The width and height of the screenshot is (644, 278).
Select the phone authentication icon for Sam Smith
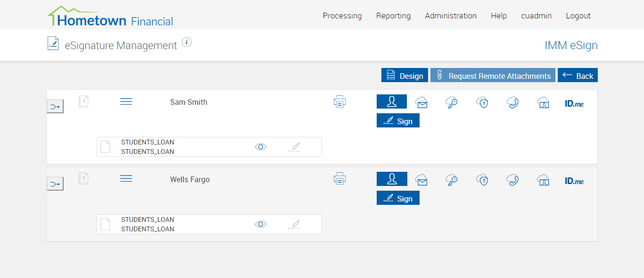pyautogui.click(x=512, y=102)
